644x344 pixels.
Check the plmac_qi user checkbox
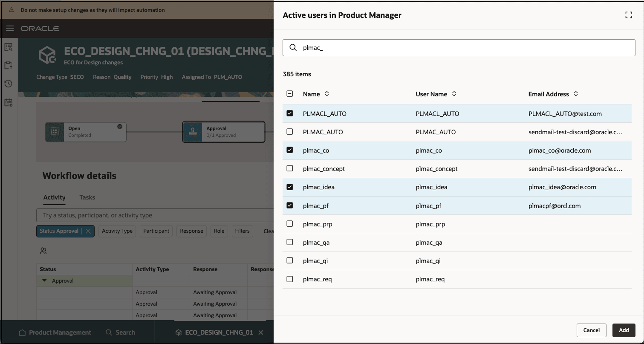(x=290, y=260)
